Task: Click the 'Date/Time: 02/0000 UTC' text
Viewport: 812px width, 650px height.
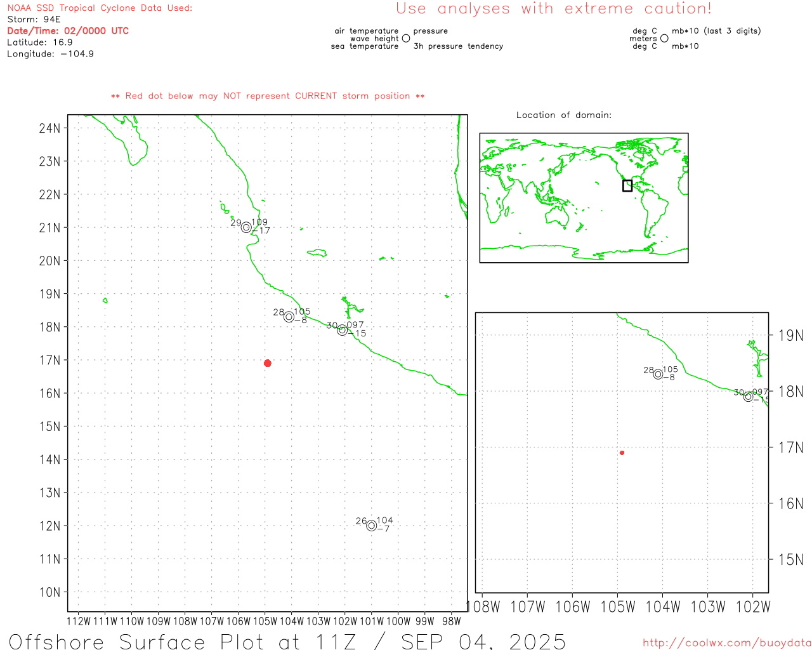Action: (68, 31)
